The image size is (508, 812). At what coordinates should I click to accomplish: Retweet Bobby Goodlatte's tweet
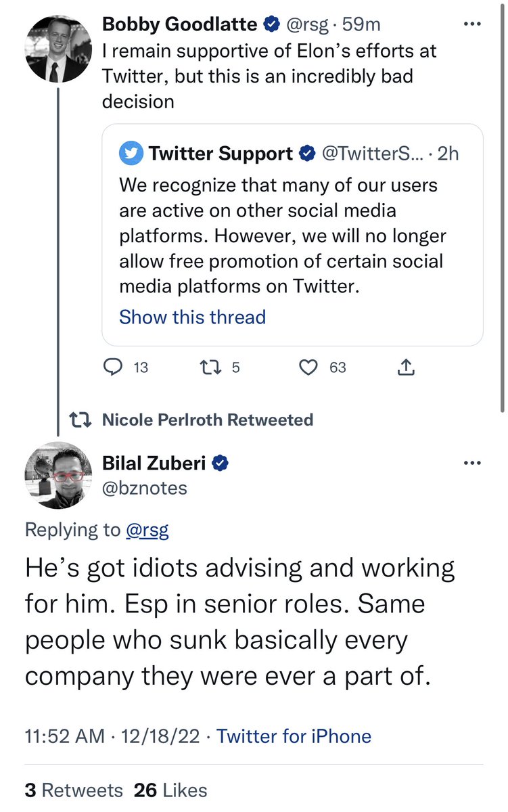click(206, 367)
